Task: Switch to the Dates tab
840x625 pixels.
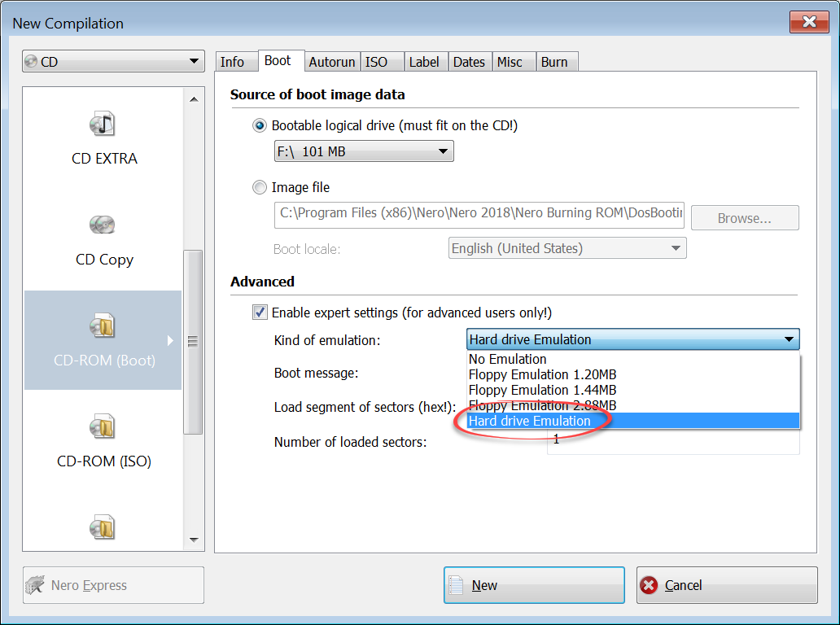Action: [470, 62]
